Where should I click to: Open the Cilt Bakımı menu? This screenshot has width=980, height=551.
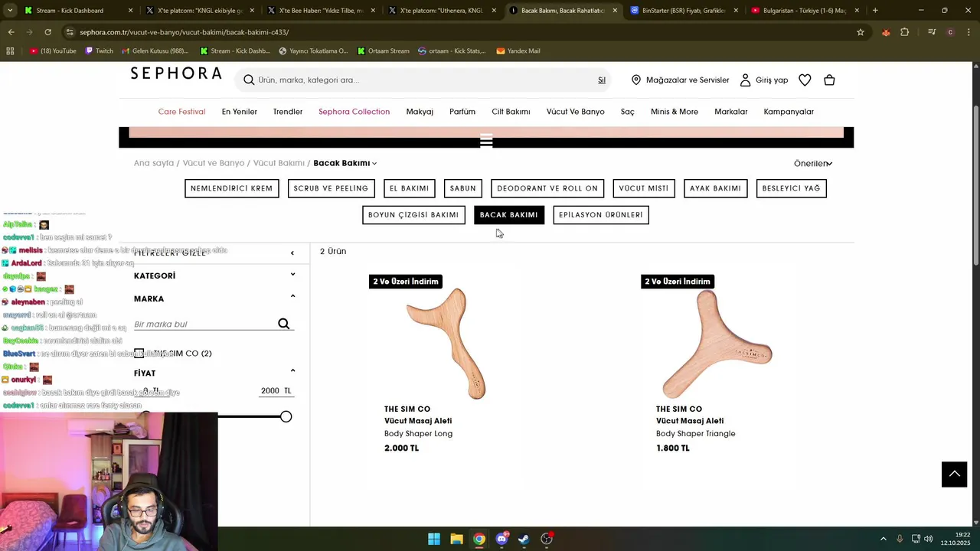pos(511,112)
